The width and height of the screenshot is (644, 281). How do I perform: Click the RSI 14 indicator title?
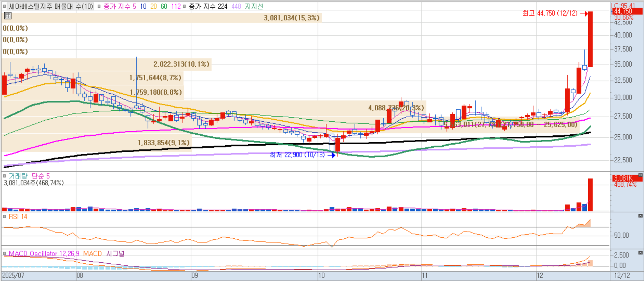coord(18,216)
